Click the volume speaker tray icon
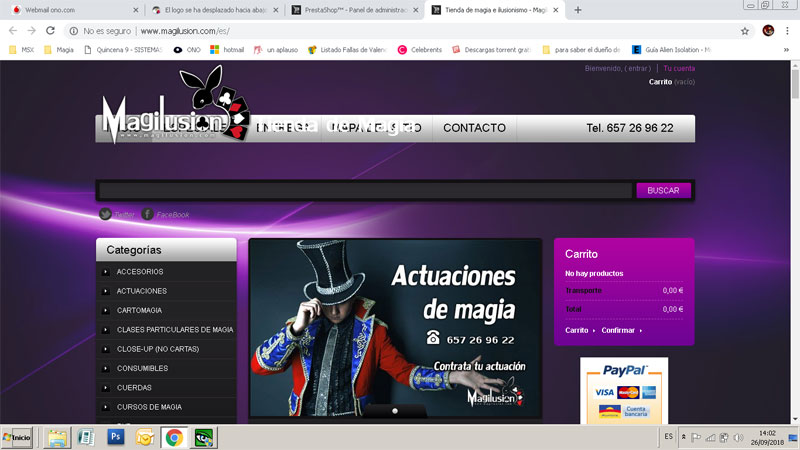This screenshot has width=800, height=450. pyautogui.click(x=738, y=438)
